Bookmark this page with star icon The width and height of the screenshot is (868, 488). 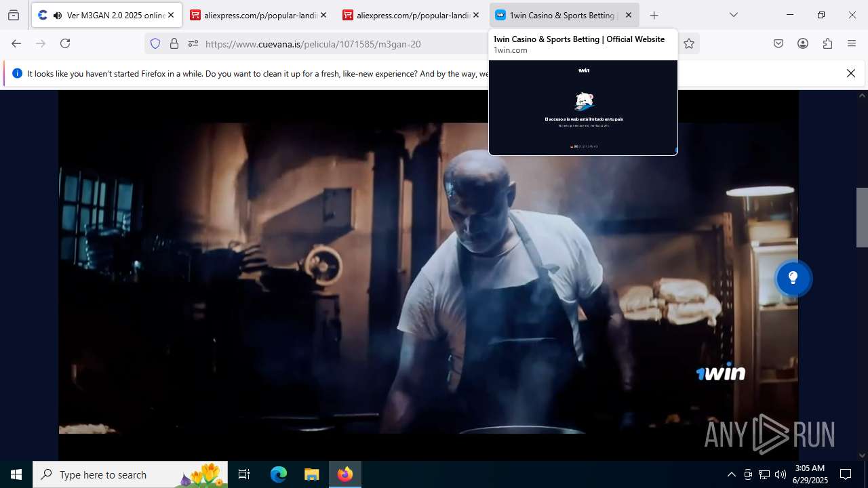pos(689,43)
